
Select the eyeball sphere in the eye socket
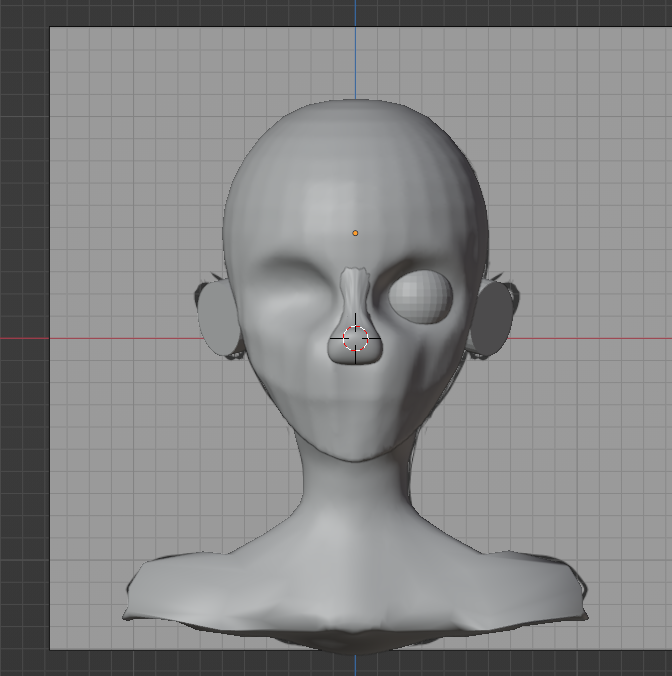point(421,297)
